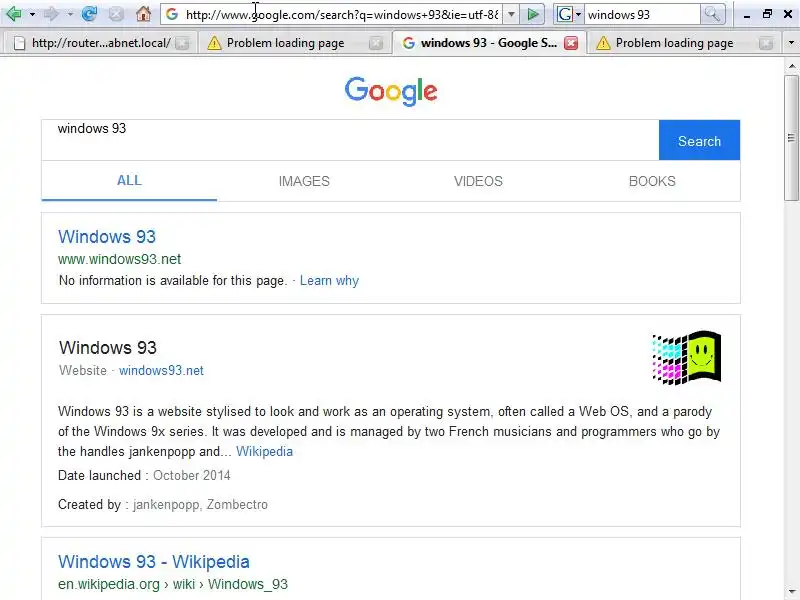Viewport: 800px width, 600px height.
Task: Click the Google page search input field
Action: [x=350, y=140]
